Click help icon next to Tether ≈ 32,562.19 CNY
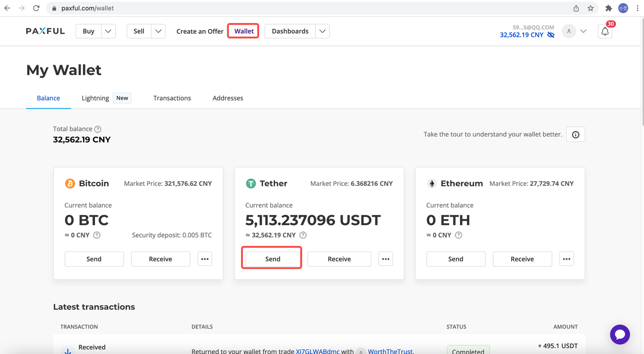Image resolution: width=644 pixels, height=354 pixels. [303, 235]
